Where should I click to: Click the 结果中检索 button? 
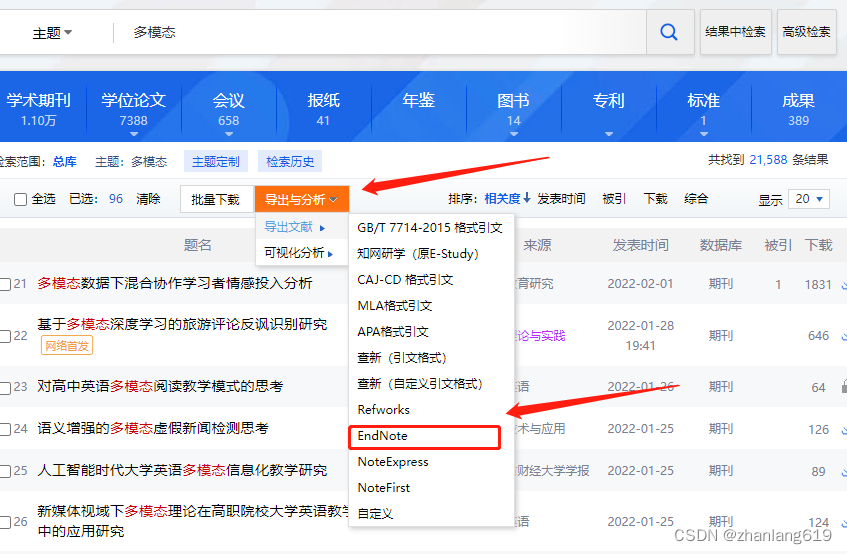pyautogui.click(x=735, y=32)
